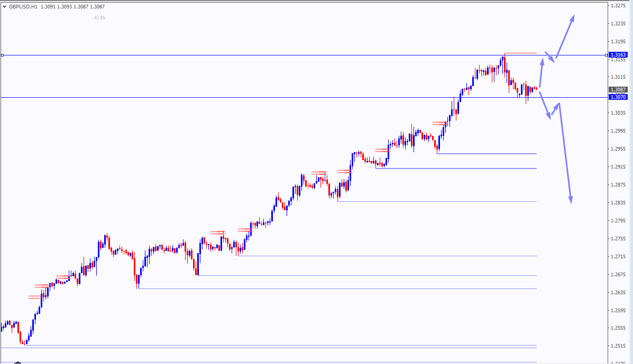Grab the left handle of the 1.3163 line
Viewport: 633px width, 364px height.
pyautogui.click(x=3, y=55)
